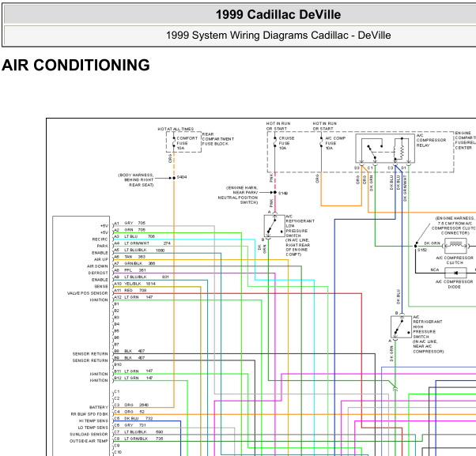Click pin A12 LT GRN 147 label
The image size is (476, 456).
coord(134,297)
